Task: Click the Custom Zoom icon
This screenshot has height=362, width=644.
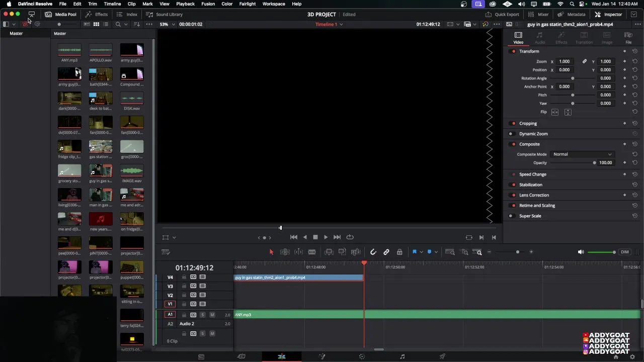Action: click(x=477, y=252)
